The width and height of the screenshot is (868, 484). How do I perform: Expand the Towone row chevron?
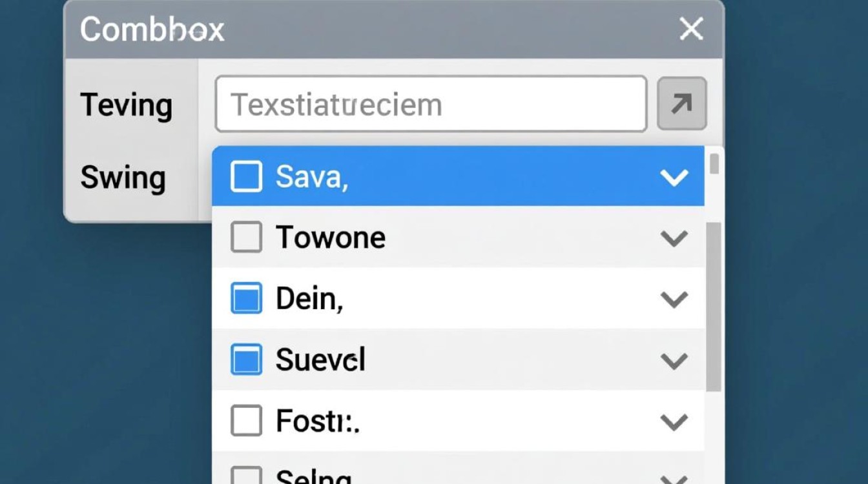(674, 238)
